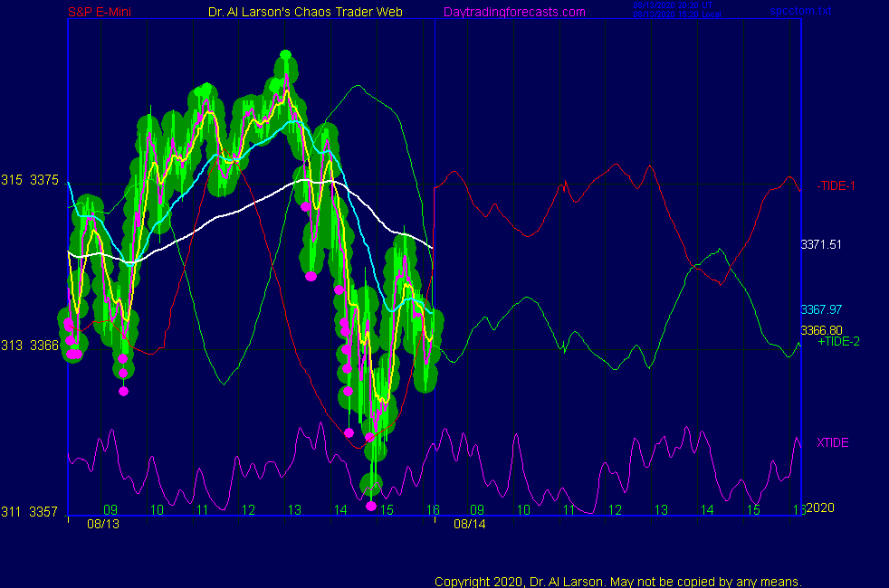
Task: Click hour '15' on the 08/14 session
Action: tap(753, 510)
